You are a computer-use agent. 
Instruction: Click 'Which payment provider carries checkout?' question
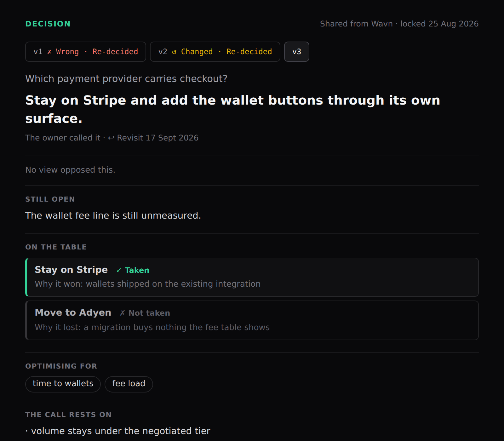click(x=126, y=79)
